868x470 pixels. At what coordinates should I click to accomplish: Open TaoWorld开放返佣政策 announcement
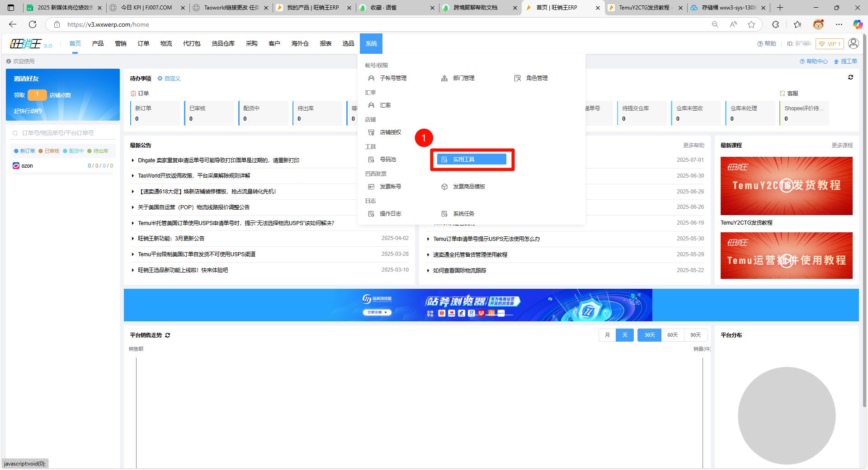[194, 176]
